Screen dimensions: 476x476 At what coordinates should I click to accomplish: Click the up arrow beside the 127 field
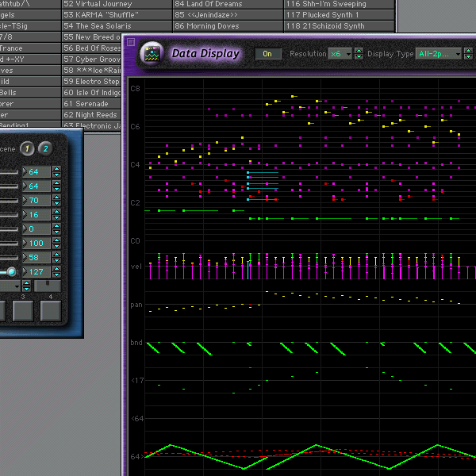click(x=56, y=269)
